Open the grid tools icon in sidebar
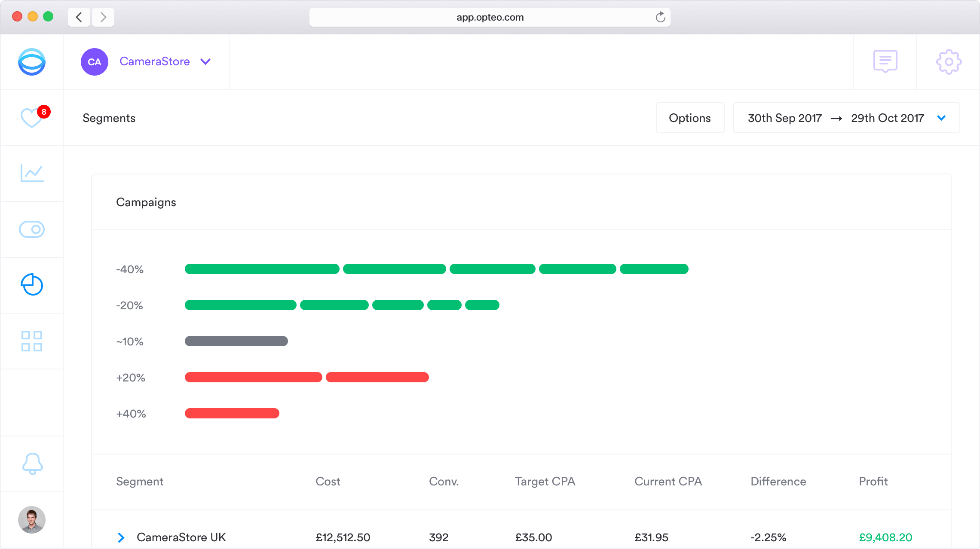 click(x=32, y=341)
